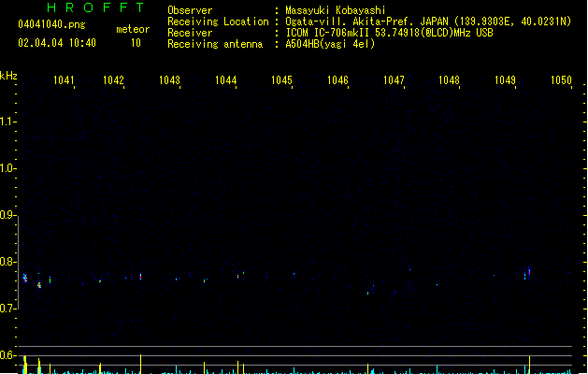Viewport: 588px width, 374px height.
Task: Click the Receiving antenna label
Action: (x=215, y=44)
